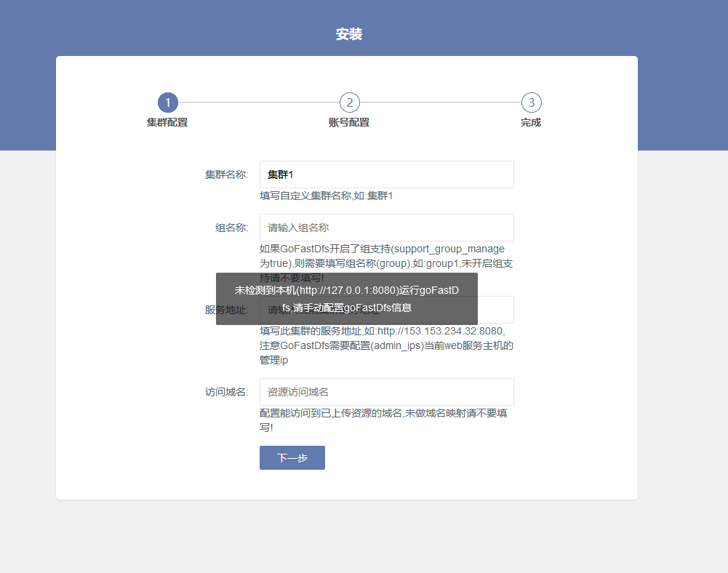Image resolution: width=728 pixels, height=573 pixels.
Task: Click hint text 填写自定义集群名称,如:集群1
Action: click(327, 196)
